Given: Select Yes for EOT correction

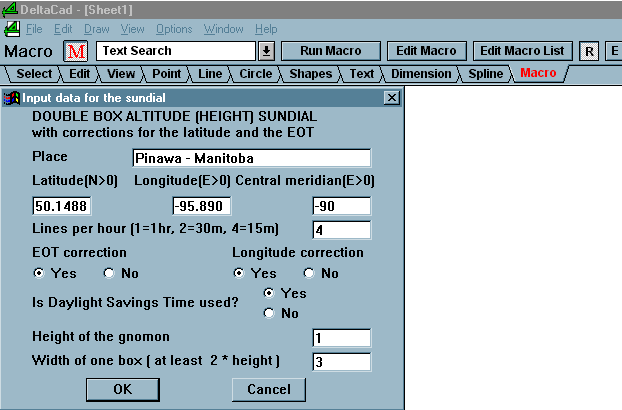Looking at the screenshot, I should click(x=39, y=273).
